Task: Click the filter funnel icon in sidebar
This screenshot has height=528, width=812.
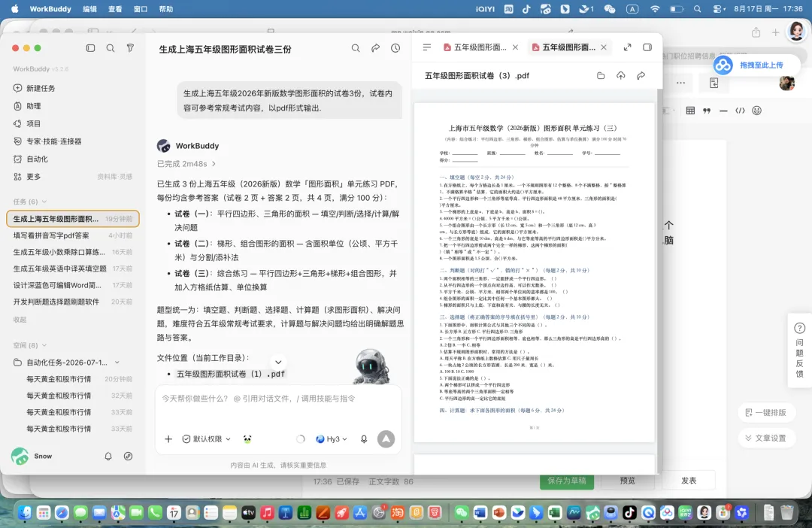Action: tap(131, 48)
